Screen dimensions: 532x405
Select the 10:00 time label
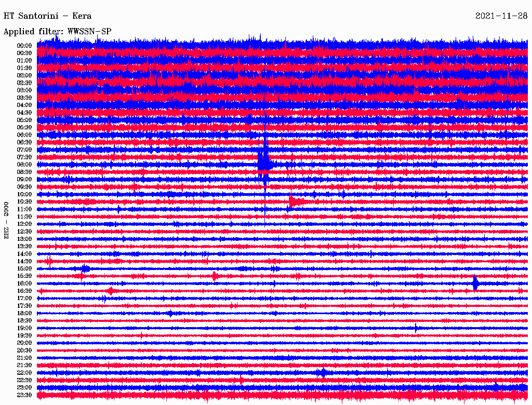pos(24,194)
